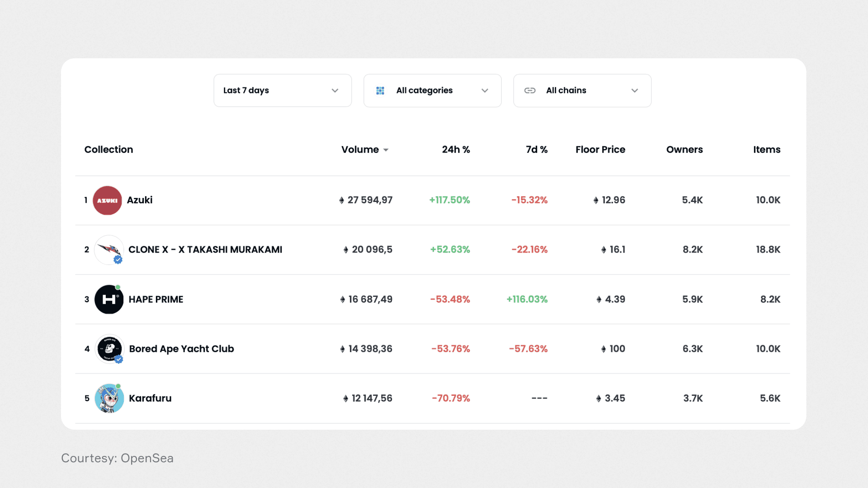Click the Collection column header

(108, 150)
